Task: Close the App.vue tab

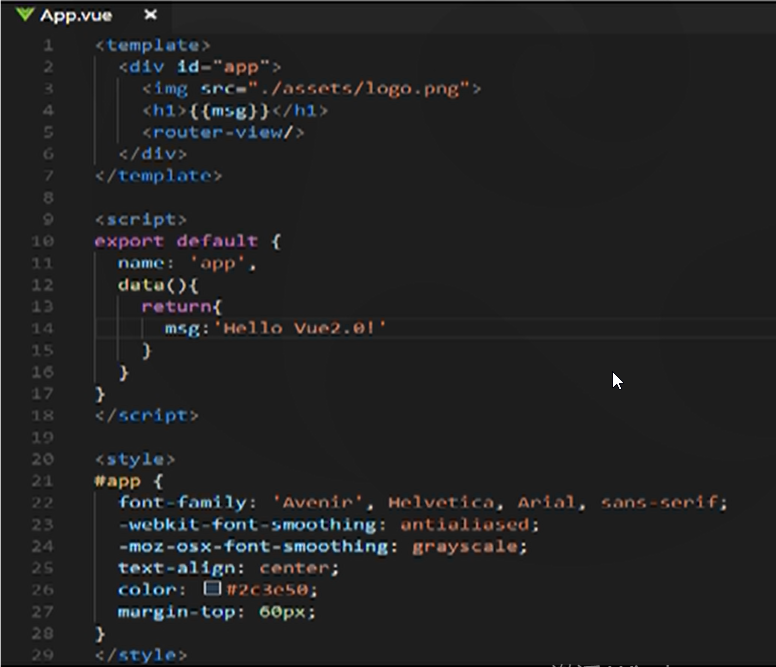Action: [x=150, y=15]
